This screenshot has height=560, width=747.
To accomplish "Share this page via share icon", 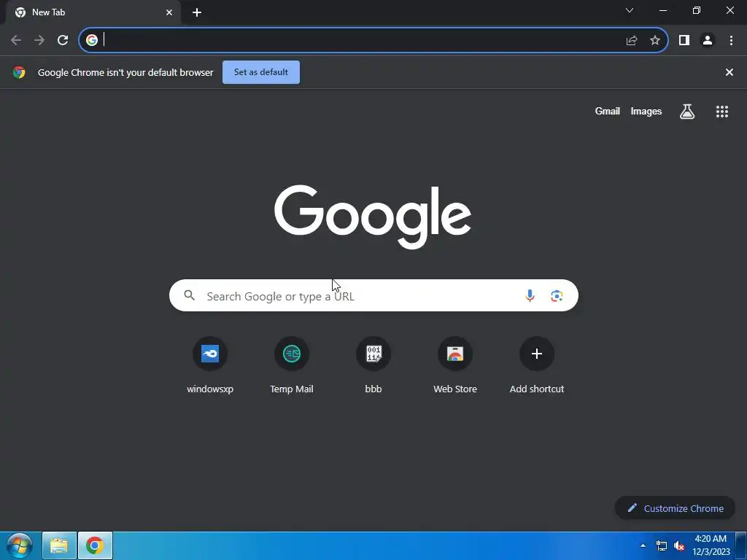I will click(x=632, y=41).
